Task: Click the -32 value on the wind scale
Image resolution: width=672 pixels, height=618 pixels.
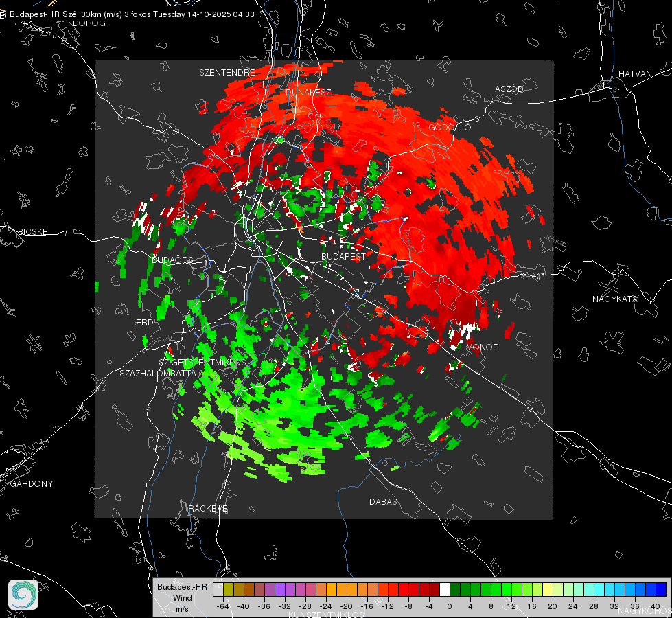Action: [x=285, y=606]
